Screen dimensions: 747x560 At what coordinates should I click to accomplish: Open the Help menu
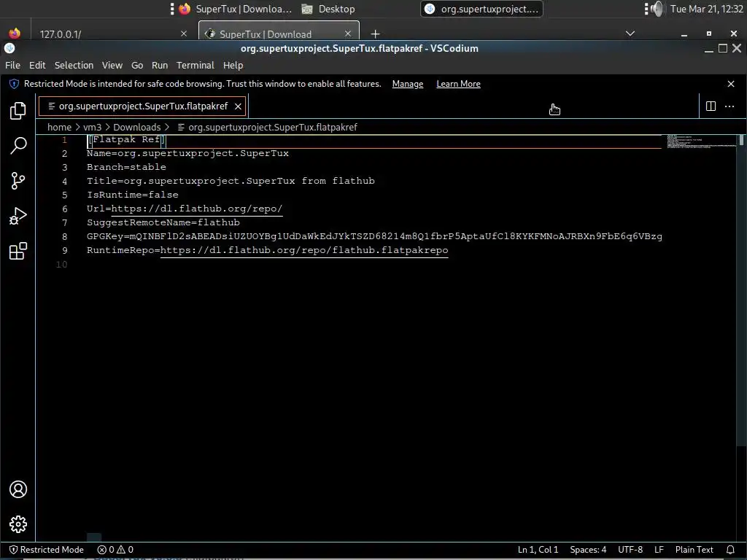233,65
